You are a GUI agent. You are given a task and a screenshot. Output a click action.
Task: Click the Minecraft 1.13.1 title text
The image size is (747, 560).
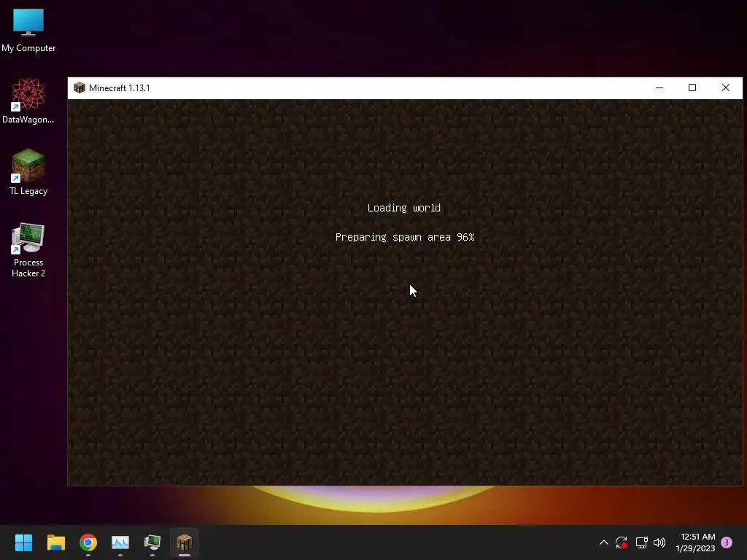coord(120,88)
